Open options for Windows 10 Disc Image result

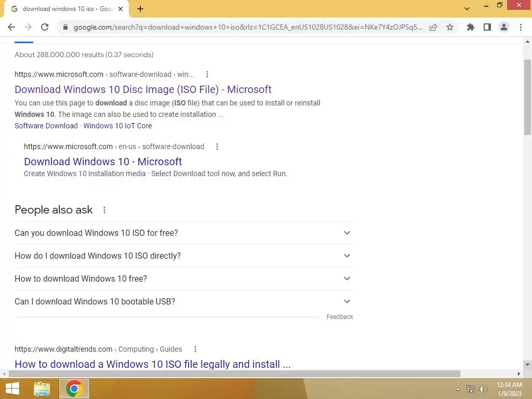point(207,74)
